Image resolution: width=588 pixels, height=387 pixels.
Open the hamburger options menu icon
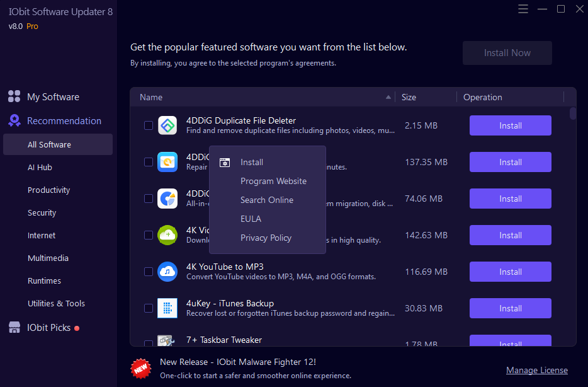[523, 9]
